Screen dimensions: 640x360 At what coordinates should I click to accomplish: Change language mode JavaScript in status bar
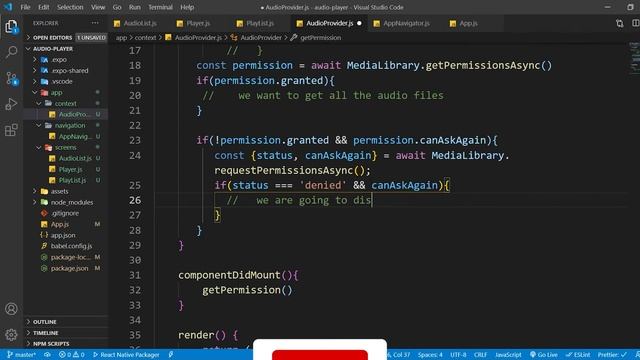click(508, 355)
